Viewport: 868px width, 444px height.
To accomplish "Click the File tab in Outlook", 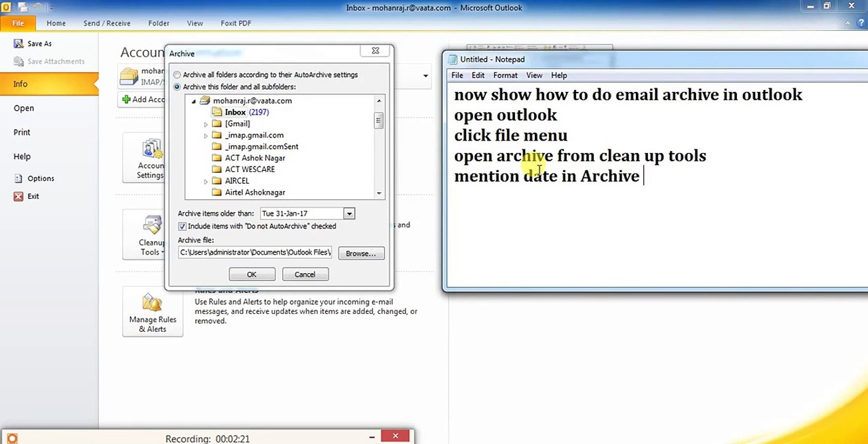I will (x=18, y=23).
